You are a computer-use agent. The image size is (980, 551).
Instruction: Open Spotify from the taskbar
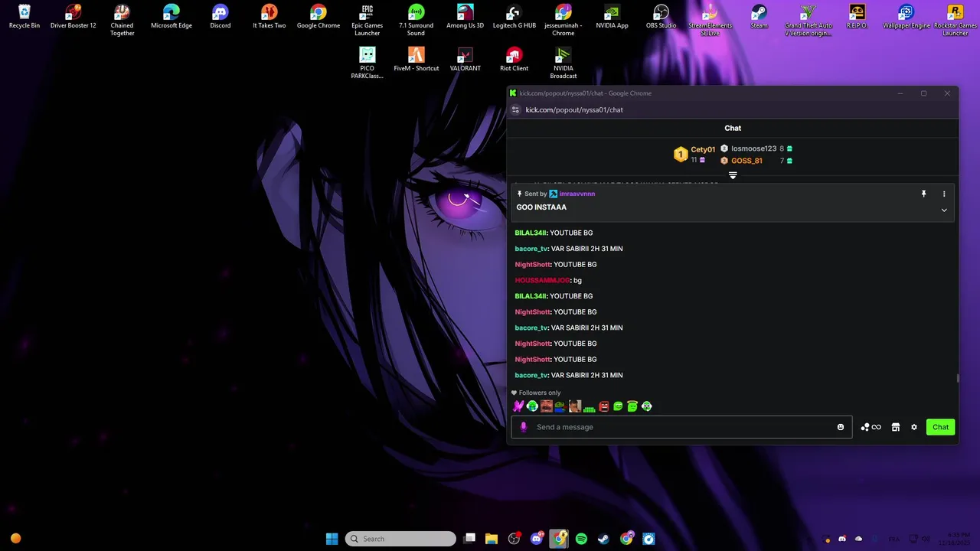pos(581,539)
